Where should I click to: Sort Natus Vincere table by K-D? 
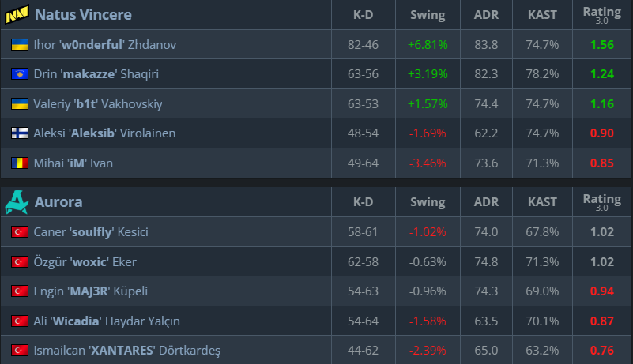(x=363, y=15)
